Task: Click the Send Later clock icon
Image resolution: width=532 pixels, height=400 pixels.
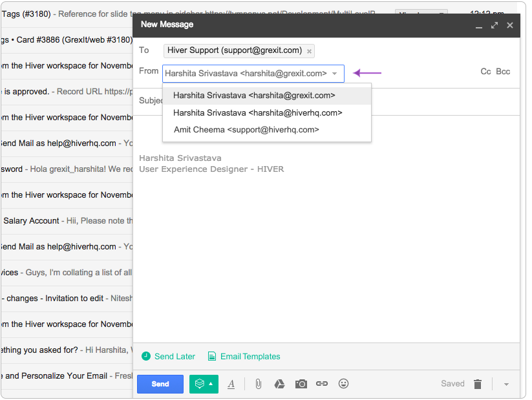Action: click(x=146, y=356)
